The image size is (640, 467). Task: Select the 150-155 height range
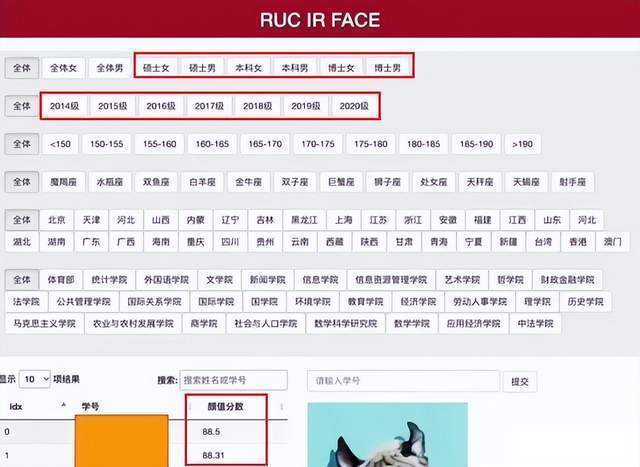click(x=107, y=144)
